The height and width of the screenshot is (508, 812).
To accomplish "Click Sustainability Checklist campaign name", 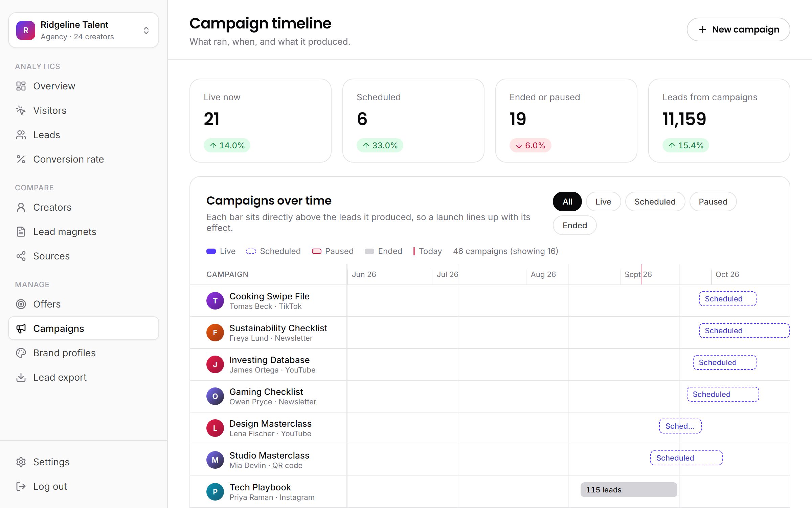I will point(278,328).
